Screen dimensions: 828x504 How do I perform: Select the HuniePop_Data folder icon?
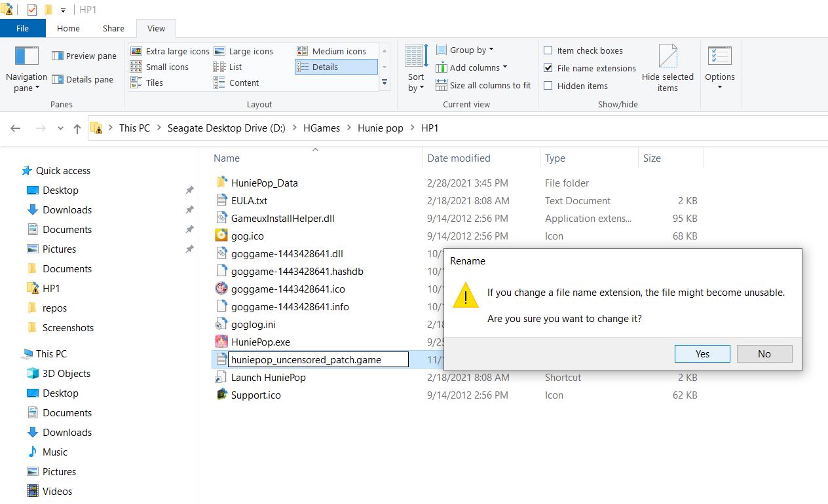point(221,183)
